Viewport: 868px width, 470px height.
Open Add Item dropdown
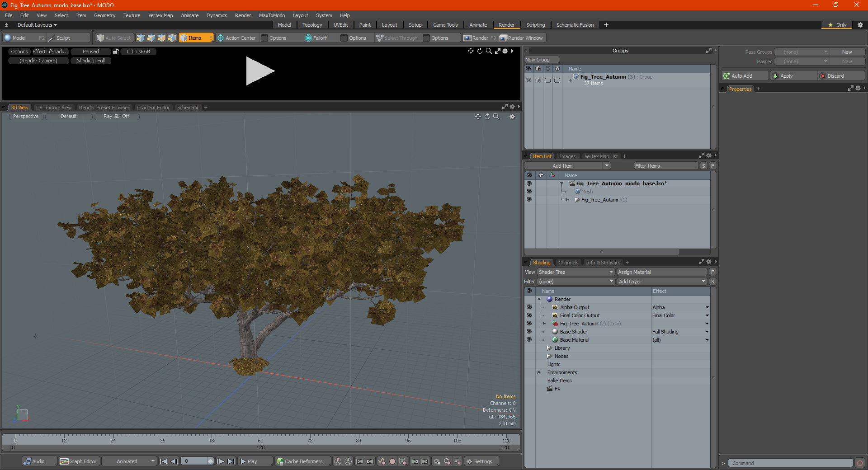coord(567,166)
